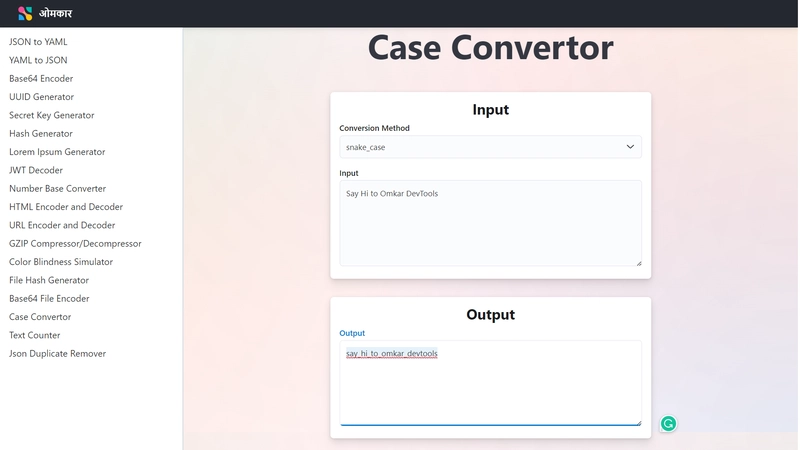Navigate to Lorem Ipsum Generator

(x=57, y=152)
